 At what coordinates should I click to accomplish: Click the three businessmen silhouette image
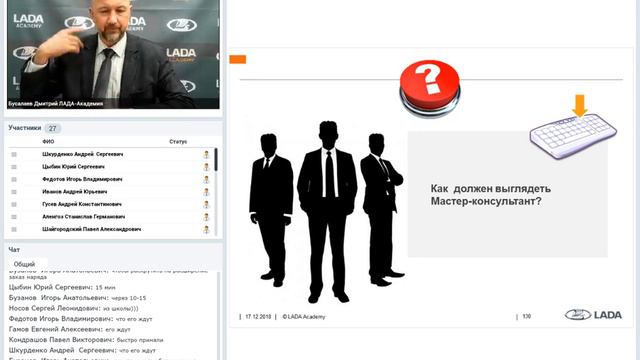click(x=327, y=211)
